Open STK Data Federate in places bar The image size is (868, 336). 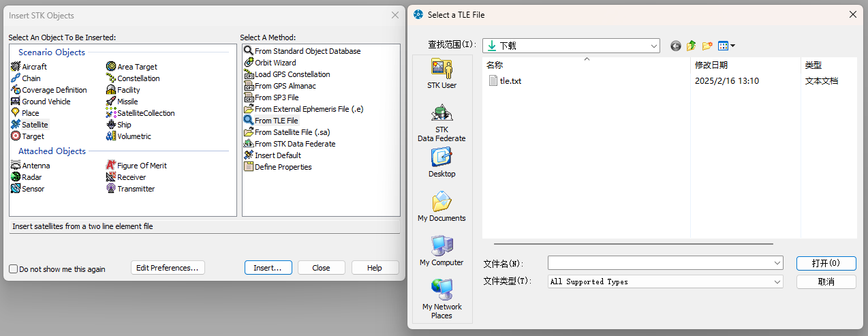(x=441, y=123)
